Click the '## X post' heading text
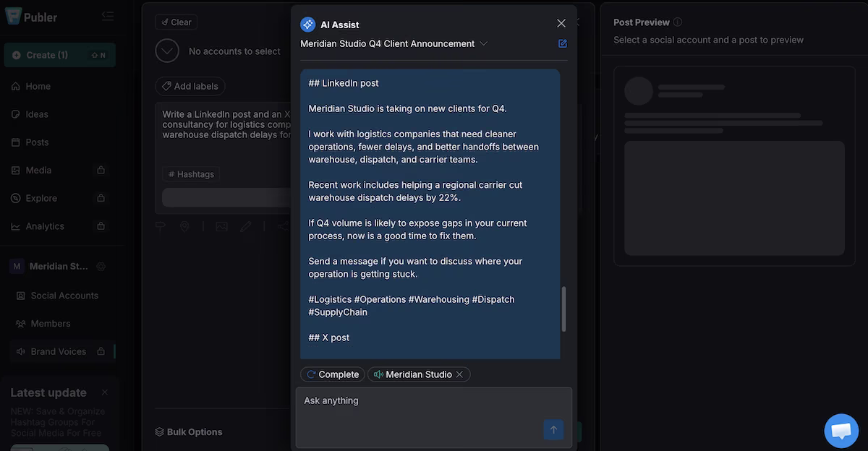The image size is (868, 451). pyautogui.click(x=329, y=338)
